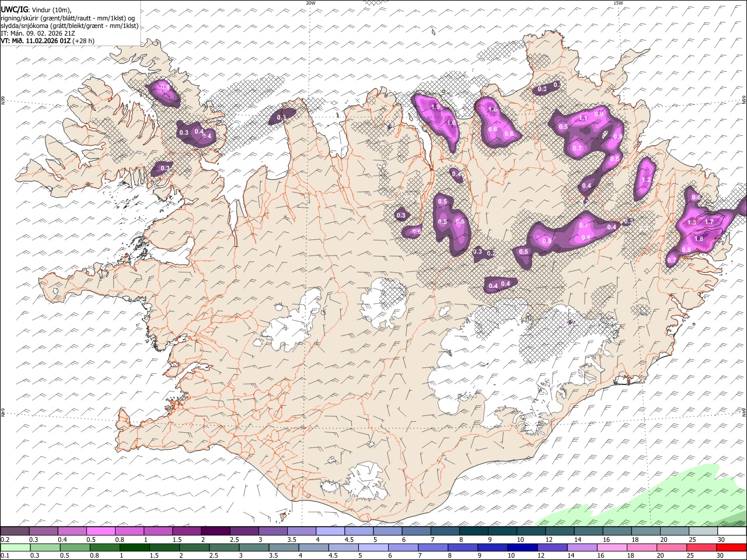Select the deep blue rain swatch between 10 and 12

pos(522,547)
